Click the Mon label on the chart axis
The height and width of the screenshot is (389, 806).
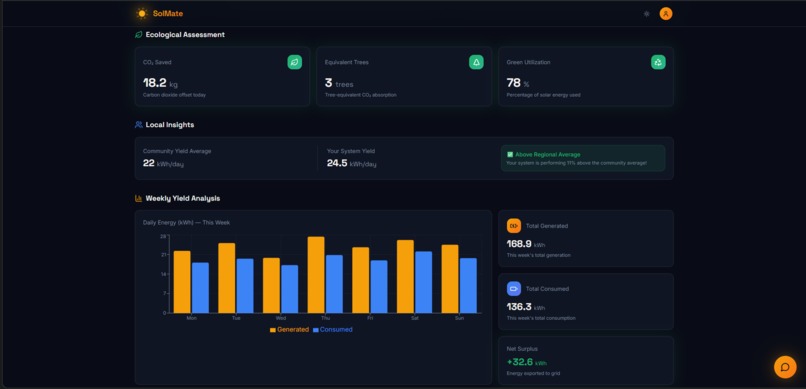pos(191,318)
